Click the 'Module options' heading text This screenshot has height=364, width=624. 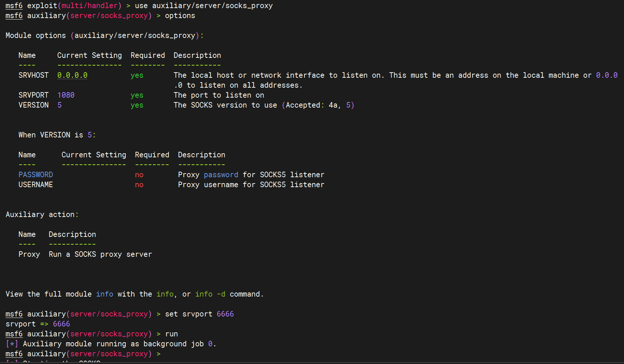(36, 35)
